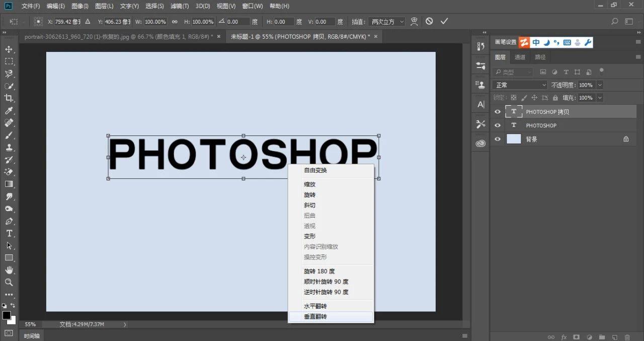Select the Move tool

(x=9, y=49)
